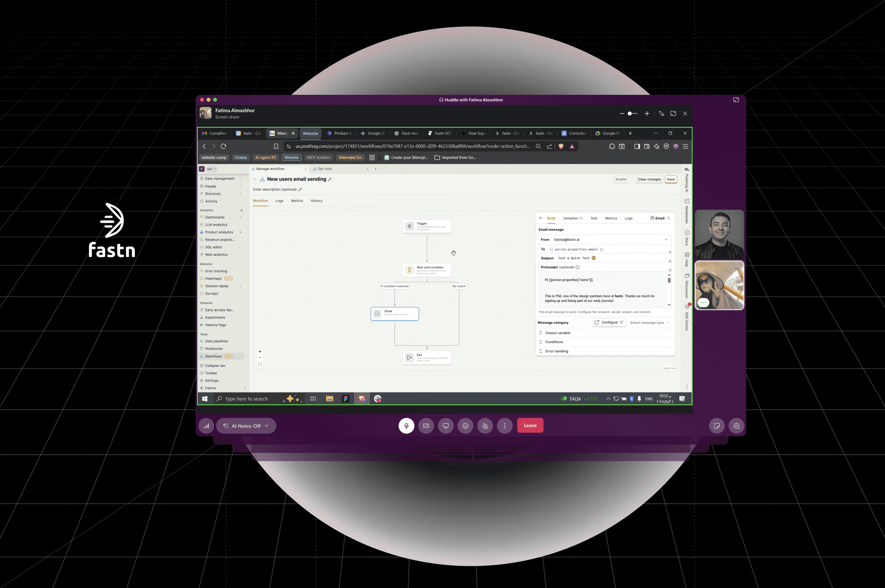Screen dimensions: 885x588
Task: Adjust the screen share zoom slider
Action: 630,113
